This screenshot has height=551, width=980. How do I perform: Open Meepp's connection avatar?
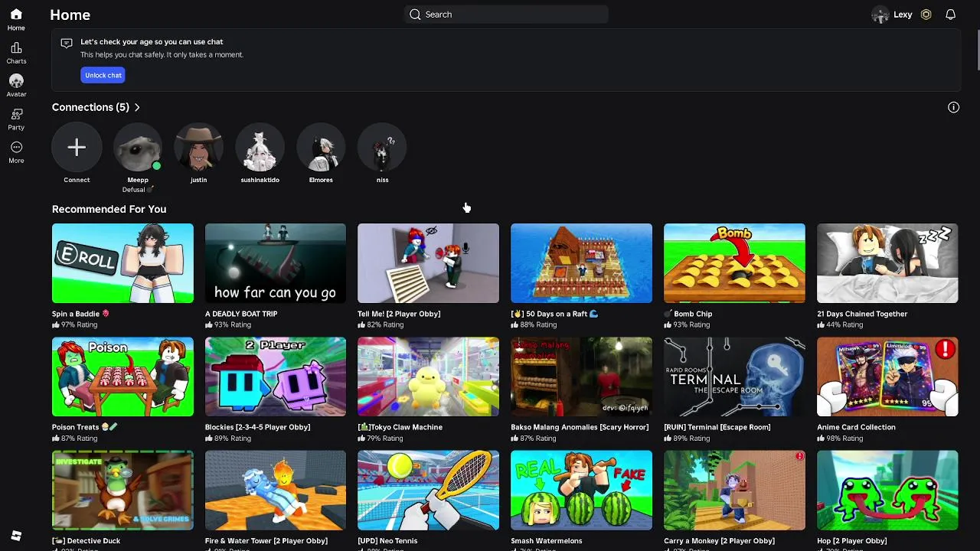pos(138,148)
